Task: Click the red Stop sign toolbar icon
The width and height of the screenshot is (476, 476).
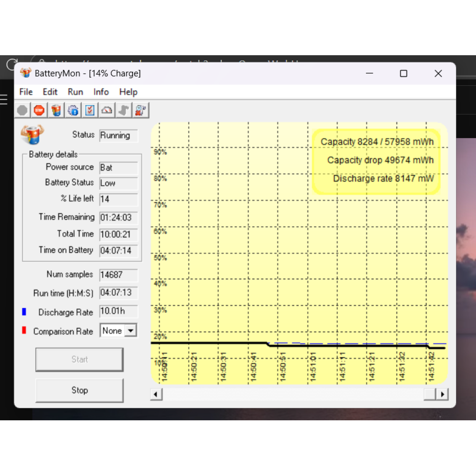Action: [39, 110]
